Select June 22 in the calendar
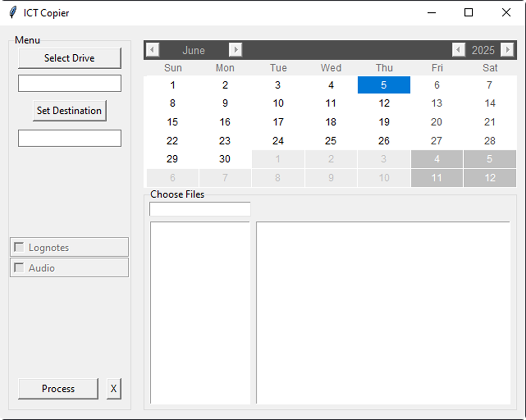 (172, 141)
